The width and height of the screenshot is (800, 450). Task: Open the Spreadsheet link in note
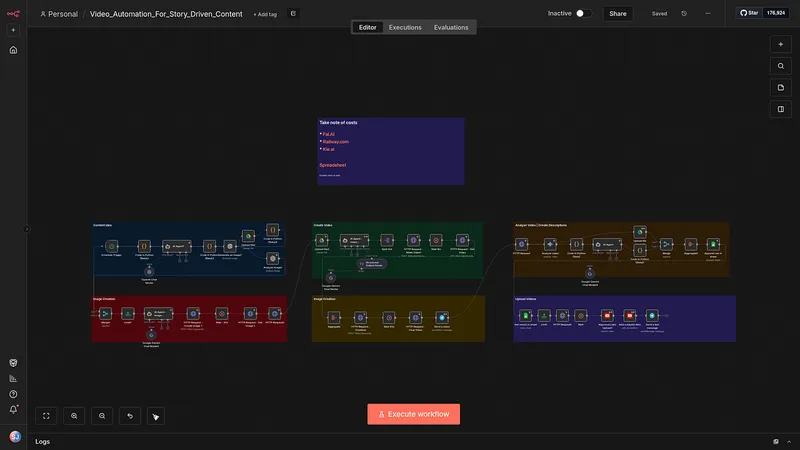[x=333, y=165]
